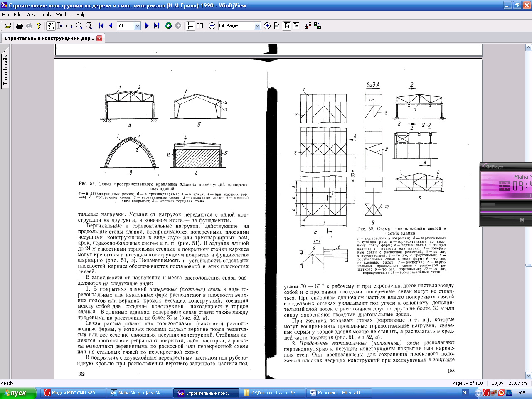532x399 pixels.
Task: Close the document tab with red X
Action: 99,38
